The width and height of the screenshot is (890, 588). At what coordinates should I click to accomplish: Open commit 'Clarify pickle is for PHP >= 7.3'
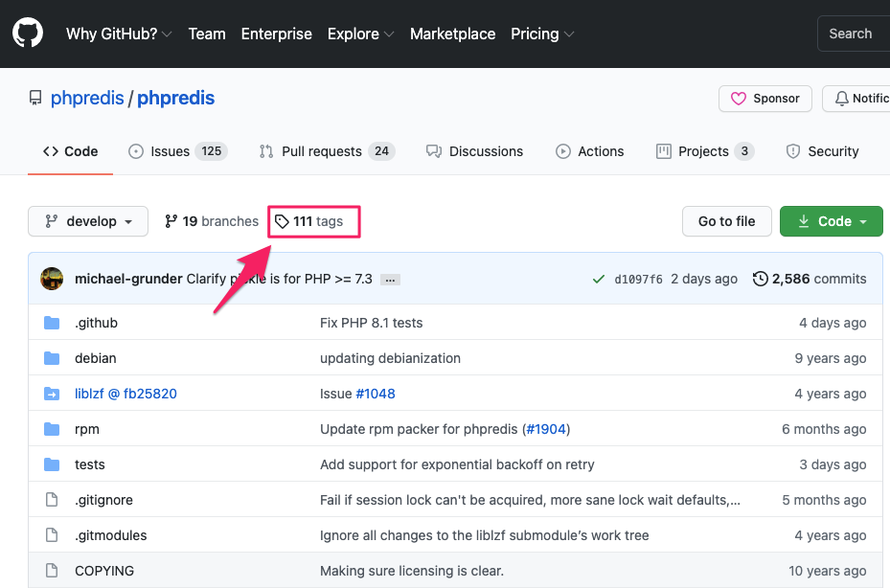pyautogui.click(x=279, y=280)
